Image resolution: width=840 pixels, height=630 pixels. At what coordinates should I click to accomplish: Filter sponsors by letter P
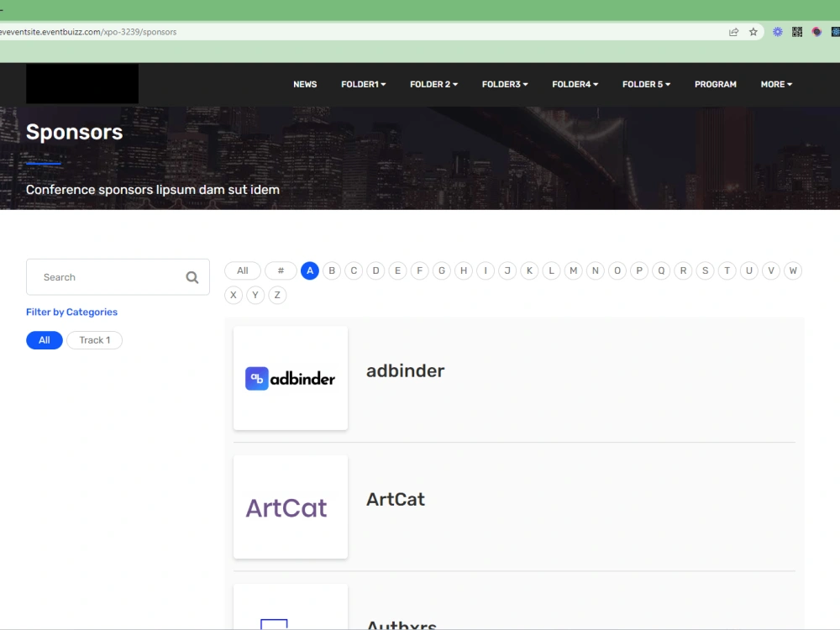639,270
